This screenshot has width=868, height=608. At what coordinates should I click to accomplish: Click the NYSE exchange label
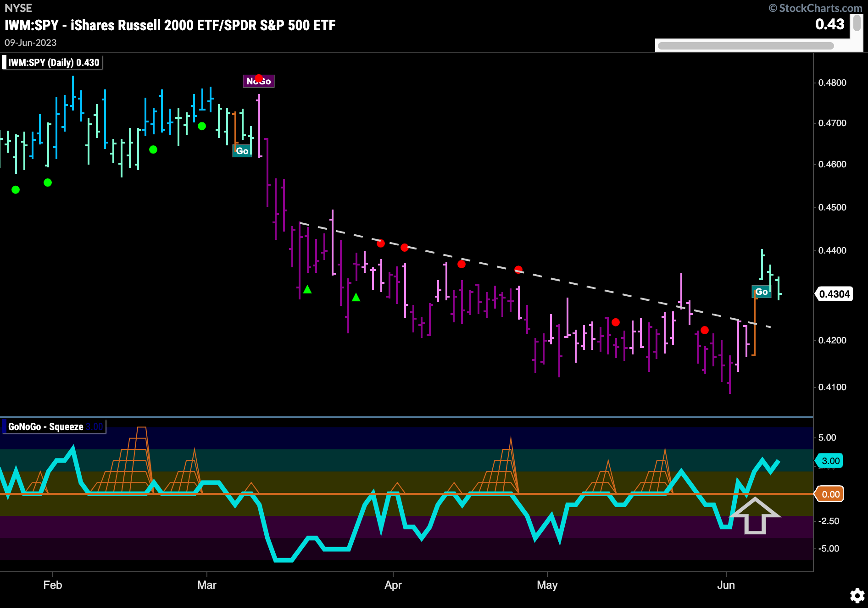[x=18, y=8]
